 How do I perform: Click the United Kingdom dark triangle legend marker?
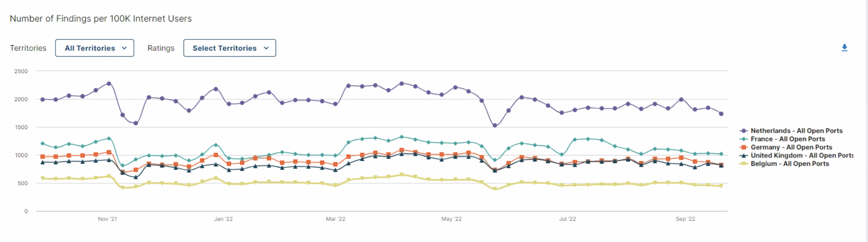(x=743, y=155)
